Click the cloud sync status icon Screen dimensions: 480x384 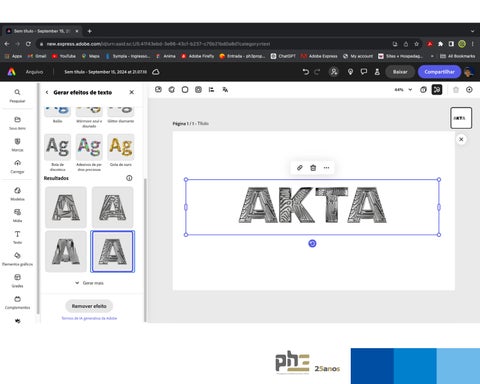[x=156, y=72]
